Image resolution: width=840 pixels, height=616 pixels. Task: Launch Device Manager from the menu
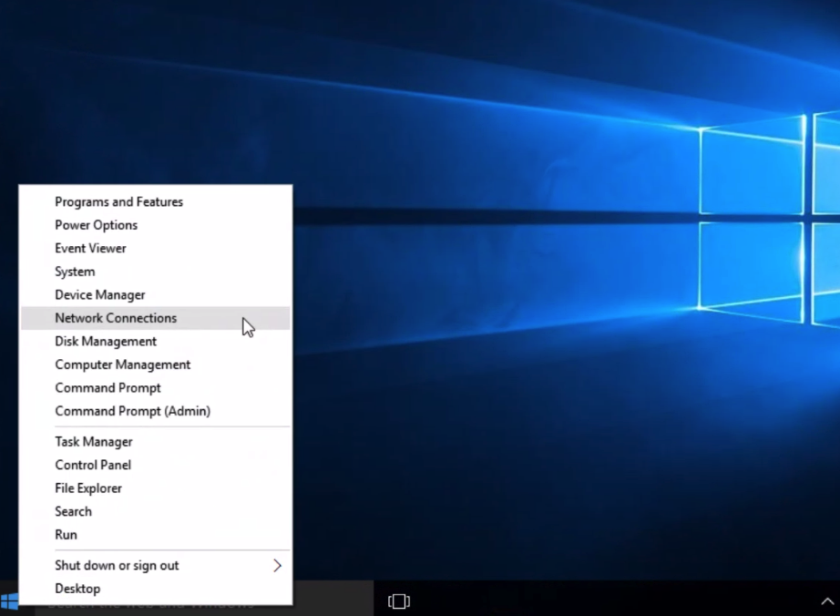[x=156, y=295]
